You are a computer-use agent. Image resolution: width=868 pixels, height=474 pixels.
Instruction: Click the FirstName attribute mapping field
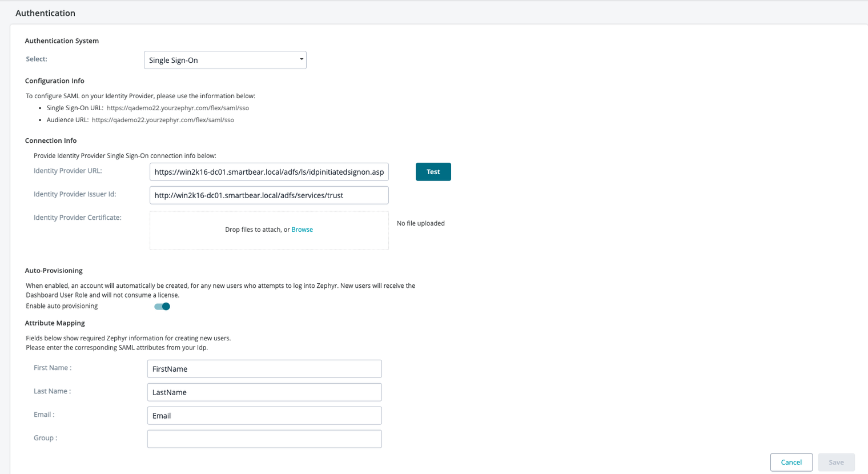coord(264,368)
